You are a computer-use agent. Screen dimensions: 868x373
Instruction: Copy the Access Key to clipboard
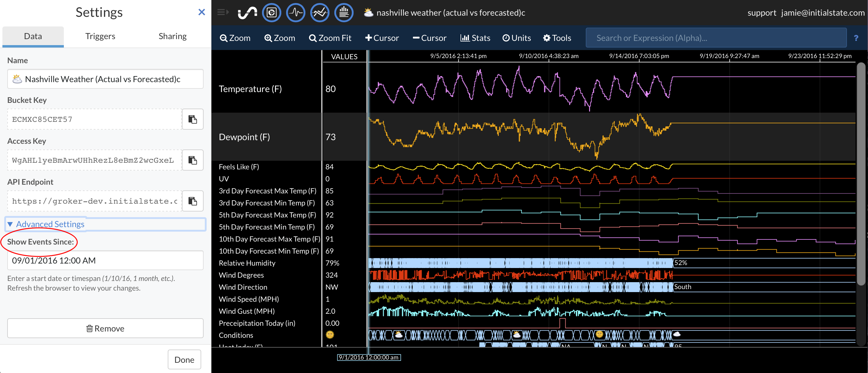(192, 160)
